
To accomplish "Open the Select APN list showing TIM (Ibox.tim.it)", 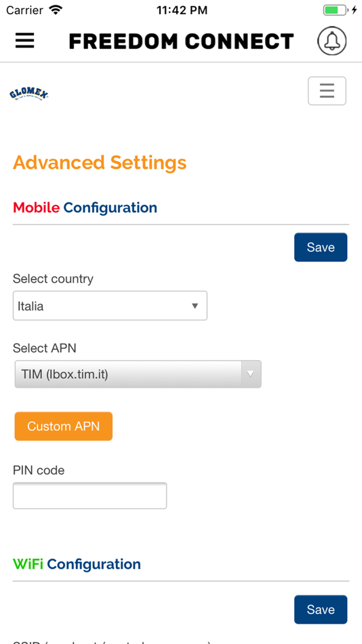I will click(x=138, y=374).
